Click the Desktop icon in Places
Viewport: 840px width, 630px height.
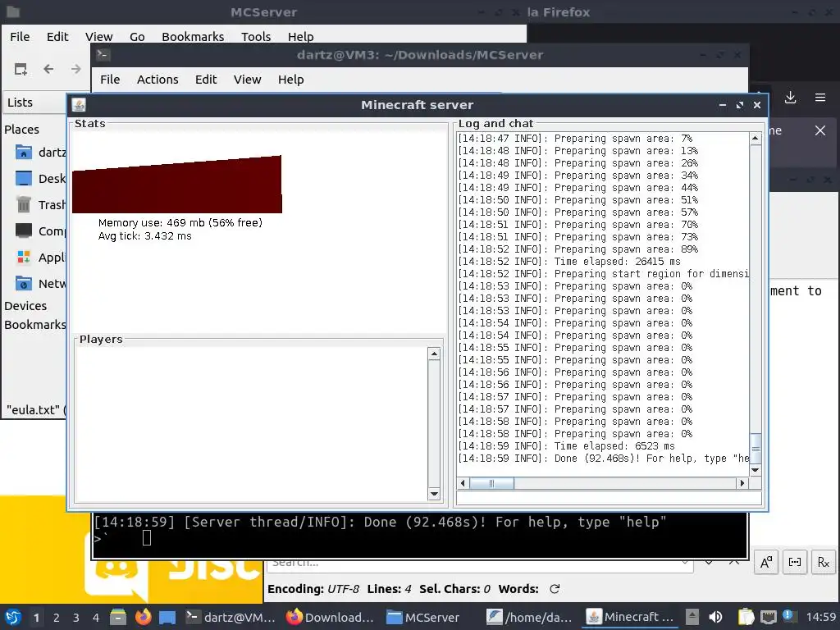[x=24, y=178]
